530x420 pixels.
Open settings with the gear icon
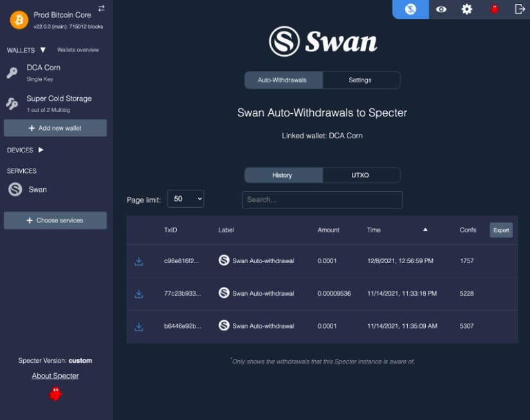[x=467, y=9]
